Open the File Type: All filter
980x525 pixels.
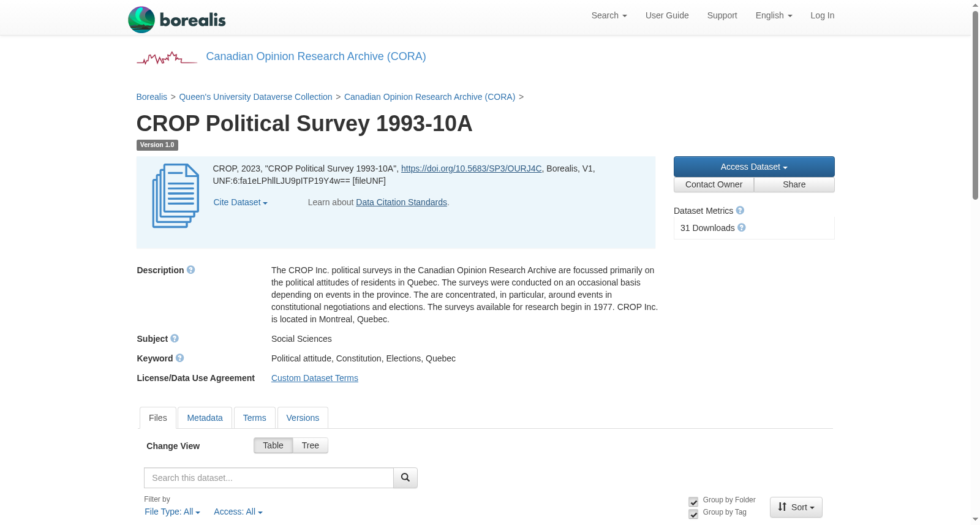pyautogui.click(x=172, y=512)
